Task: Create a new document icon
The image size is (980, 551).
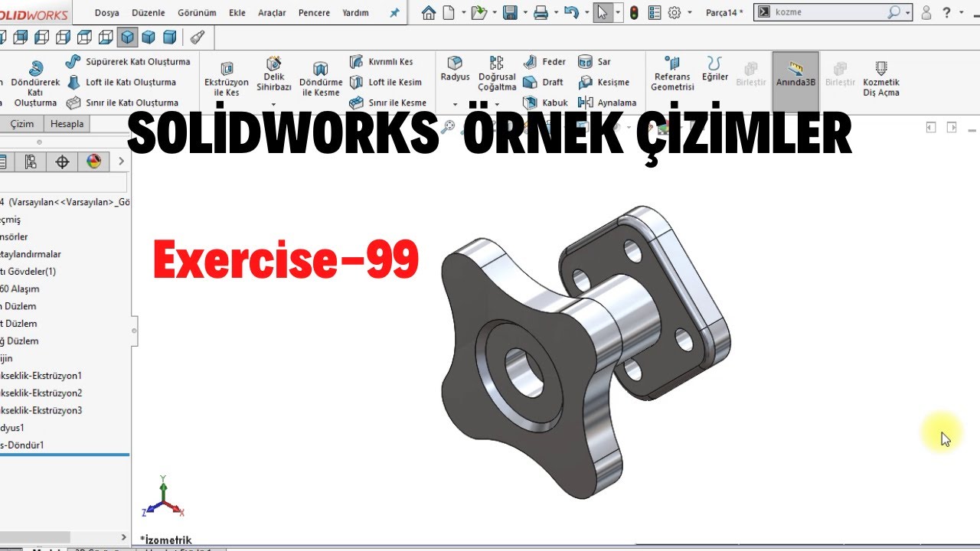Action: coord(449,13)
